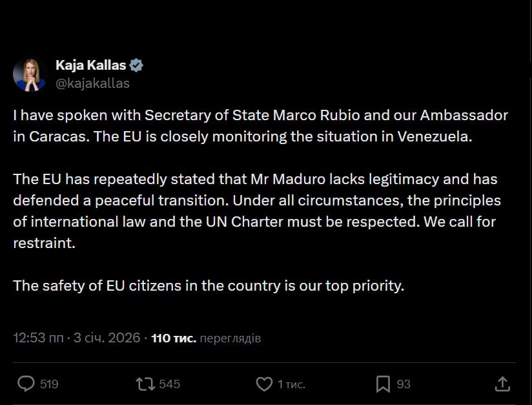
Task: Click the sentence about EU citizens' safety
Action: coord(209,286)
